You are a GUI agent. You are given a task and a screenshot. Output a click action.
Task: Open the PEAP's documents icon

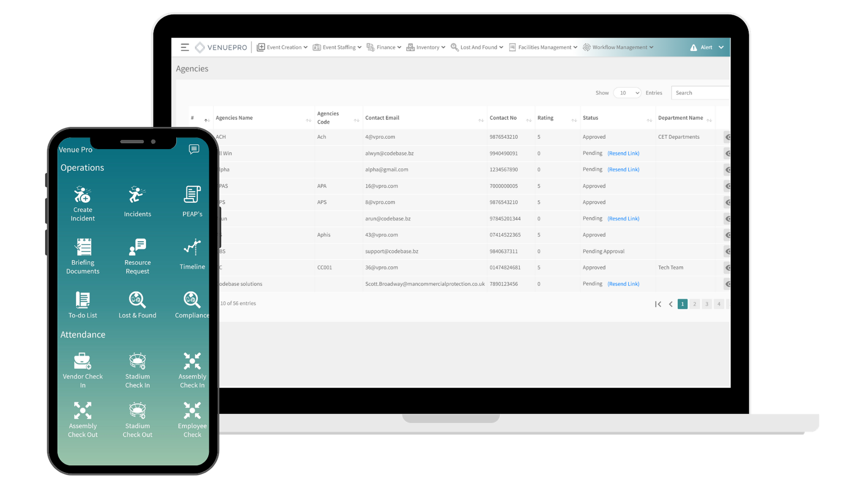point(192,195)
